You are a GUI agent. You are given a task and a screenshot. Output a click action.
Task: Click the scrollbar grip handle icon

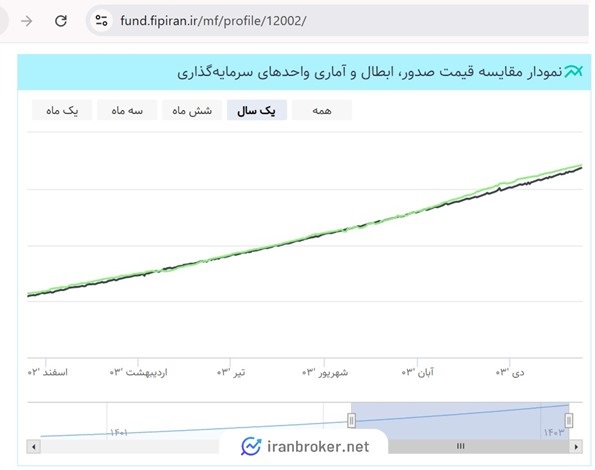[x=460, y=446]
